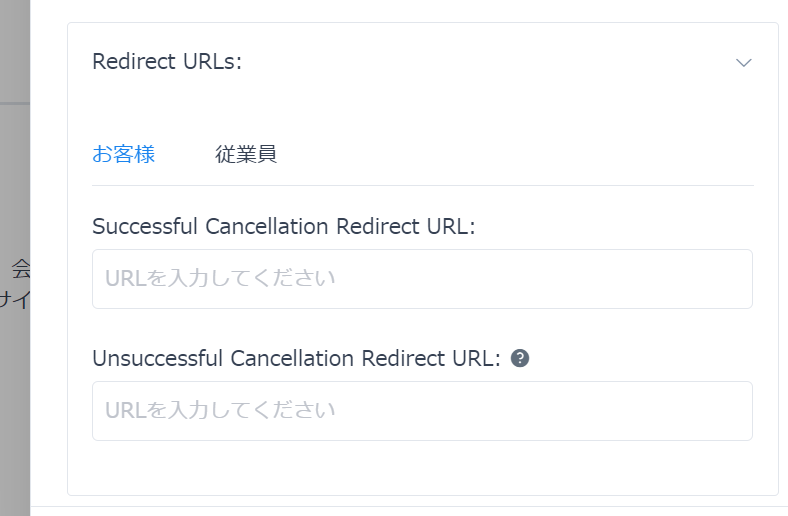Click the help icon beside Unsuccessful Cancellation Redirect URL
Screen dimensions: 788x516
point(519,358)
